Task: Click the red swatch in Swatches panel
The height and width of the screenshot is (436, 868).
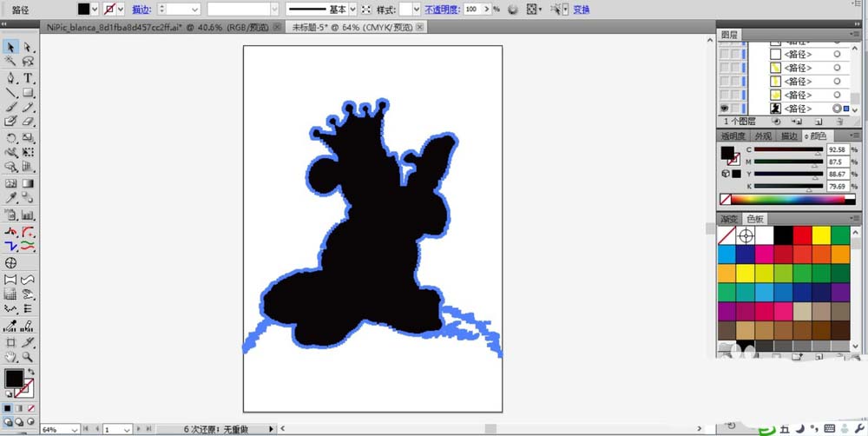Action: pos(801,235)
